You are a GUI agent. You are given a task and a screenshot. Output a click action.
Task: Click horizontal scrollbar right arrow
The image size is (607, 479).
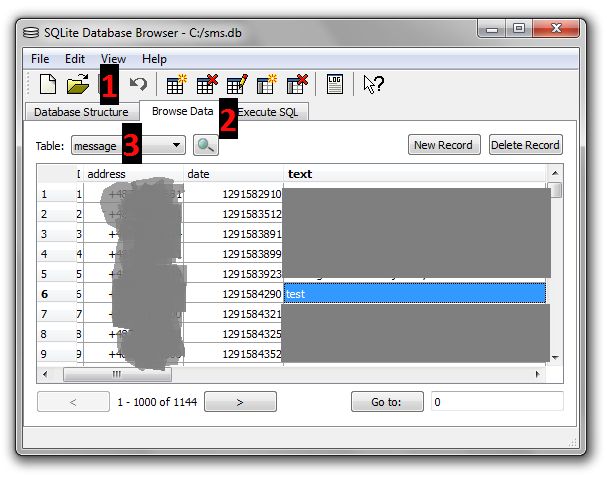tap(538, 374)
